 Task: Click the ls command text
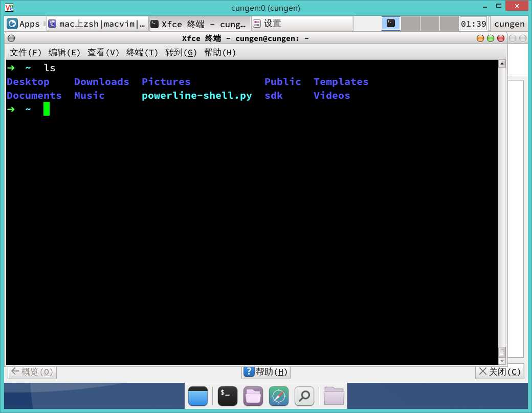[50, 68]
